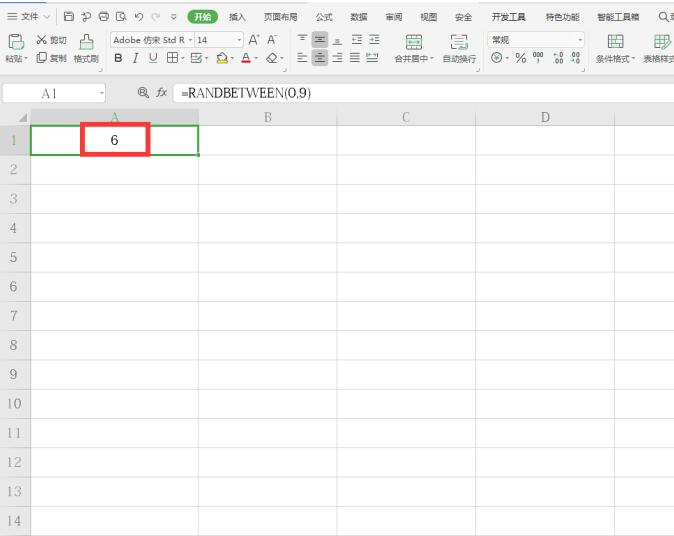Click the Save icon in quick toolbar
The width and height of the screenshot is (674, 536).
click(x=69, y=17)
